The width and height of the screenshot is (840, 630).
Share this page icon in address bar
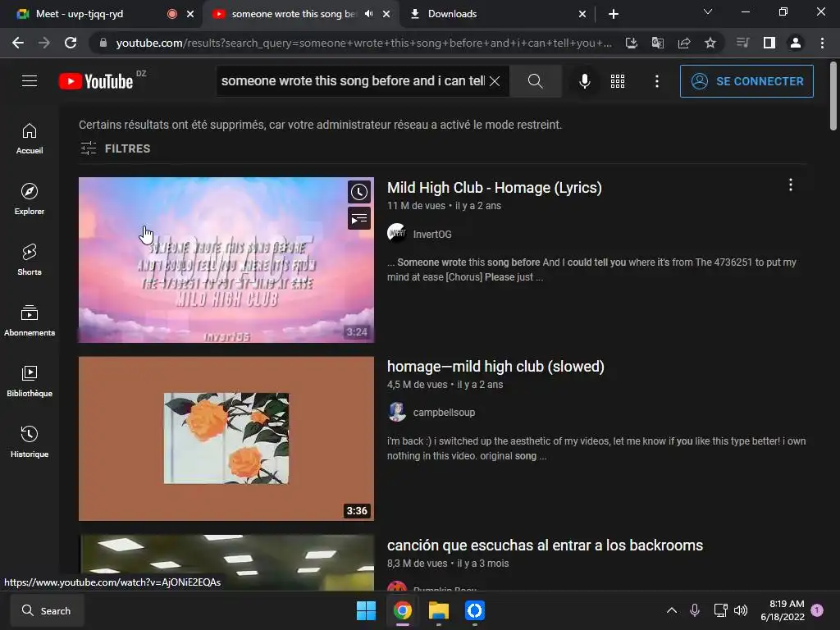tap(684, 43)
